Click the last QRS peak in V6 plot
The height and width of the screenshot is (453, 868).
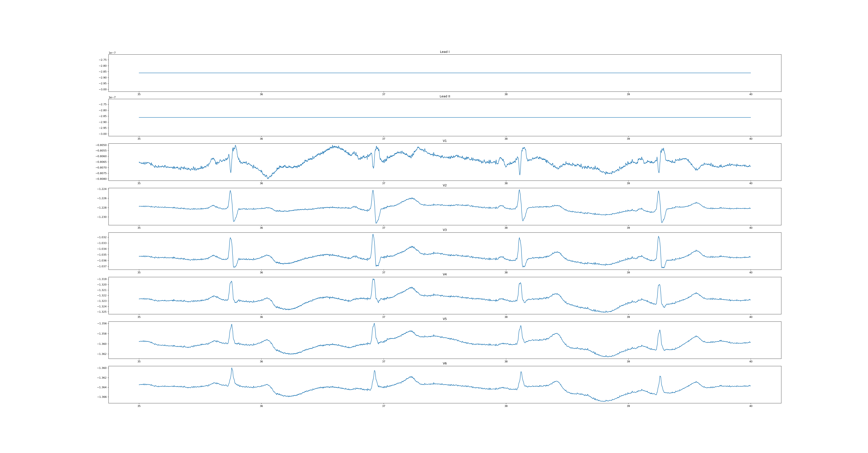(x=660, y=377)
